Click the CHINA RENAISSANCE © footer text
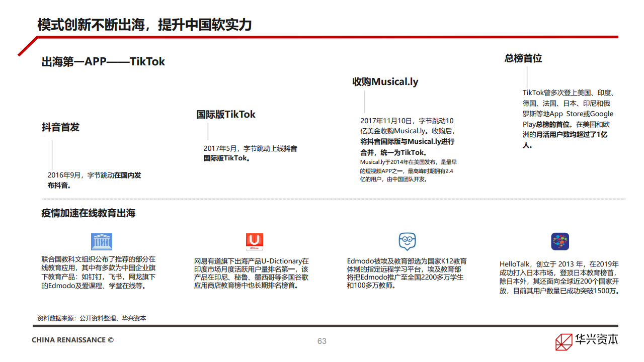The height and width of the screenshot is (362, 644). (x=72, y=340)
